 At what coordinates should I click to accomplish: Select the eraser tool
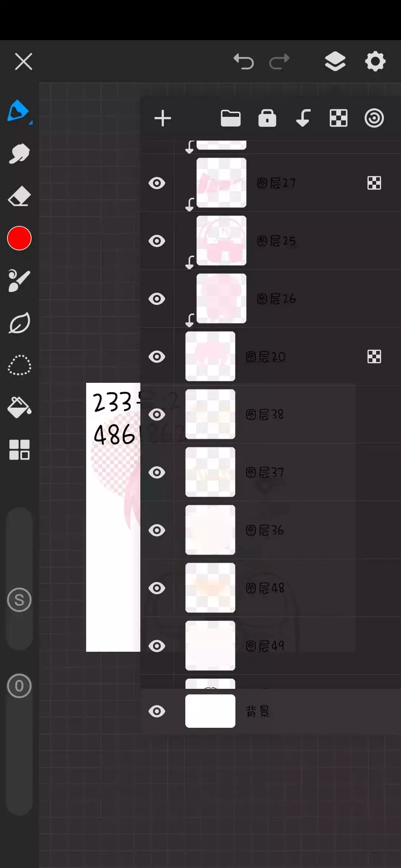(x=19, y=196)
